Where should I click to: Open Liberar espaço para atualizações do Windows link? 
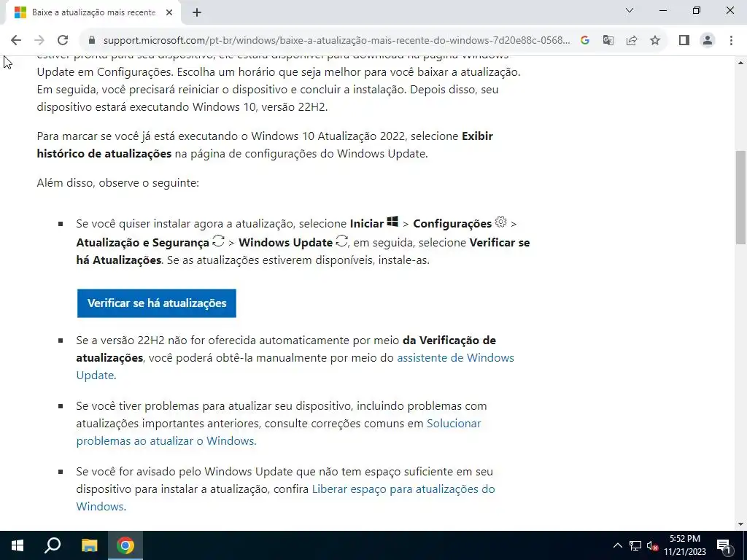coord(285,497)
